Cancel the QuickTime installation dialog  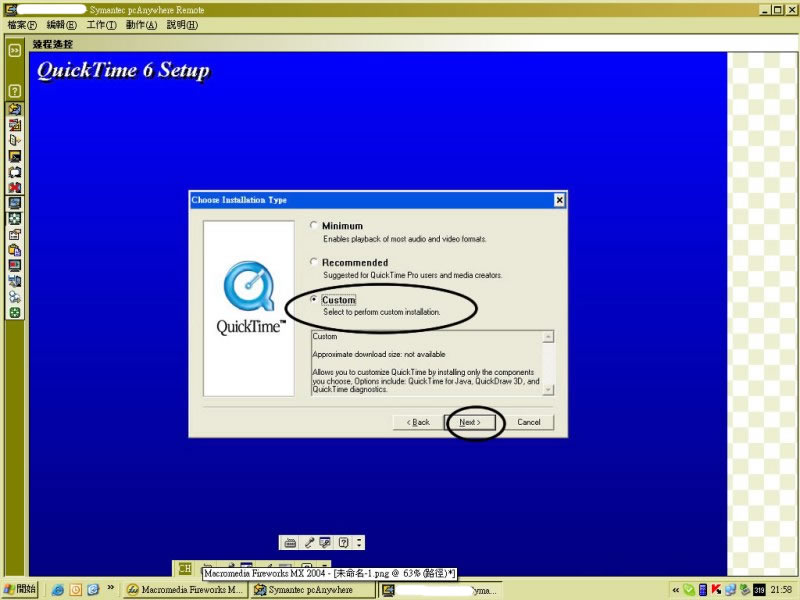tap(529, 422)
